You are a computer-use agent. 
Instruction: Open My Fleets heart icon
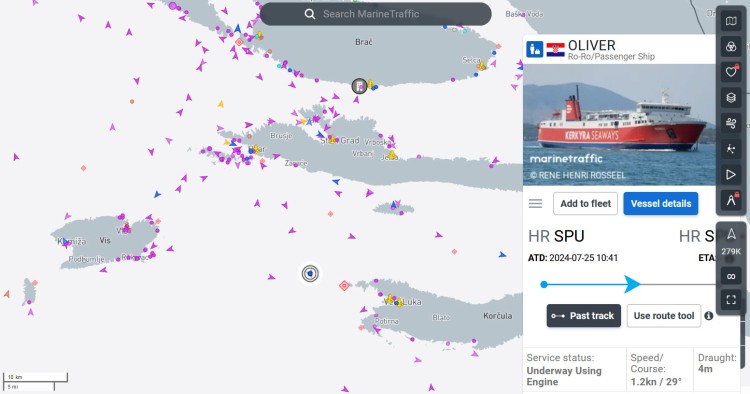coord(731,72)
